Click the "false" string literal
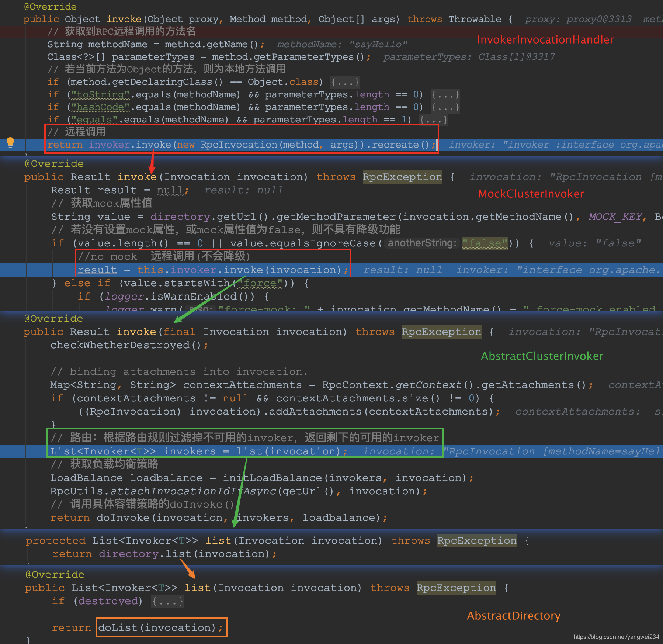This screenshot has height=644, width=663. click(x=485, y=243)
